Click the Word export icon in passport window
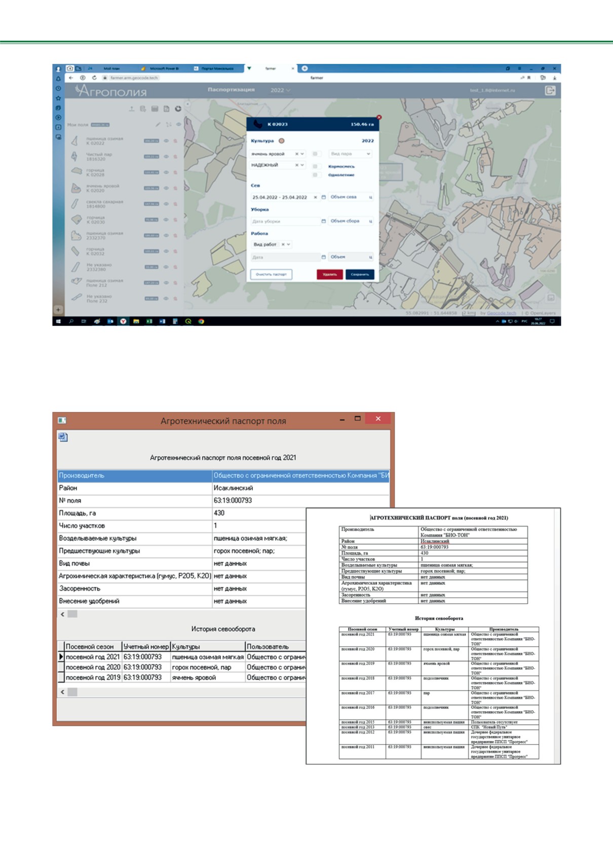The width and height of the screenshot is (613, 868). tap(63, 437)
